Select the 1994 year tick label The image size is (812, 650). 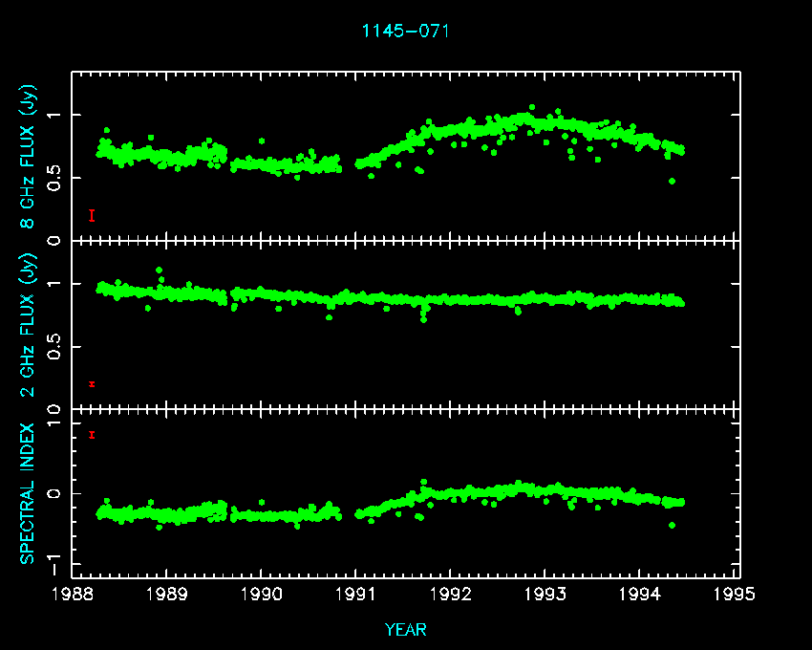point(640,595)
